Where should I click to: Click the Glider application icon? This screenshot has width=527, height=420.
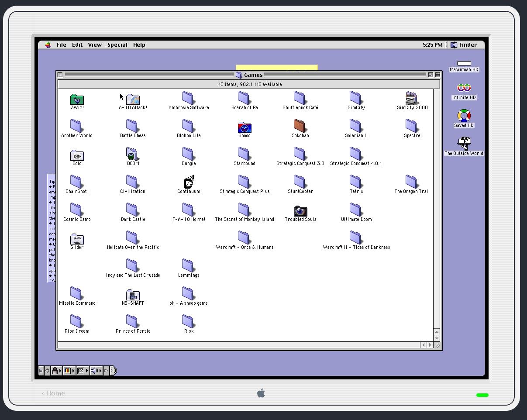77,239
